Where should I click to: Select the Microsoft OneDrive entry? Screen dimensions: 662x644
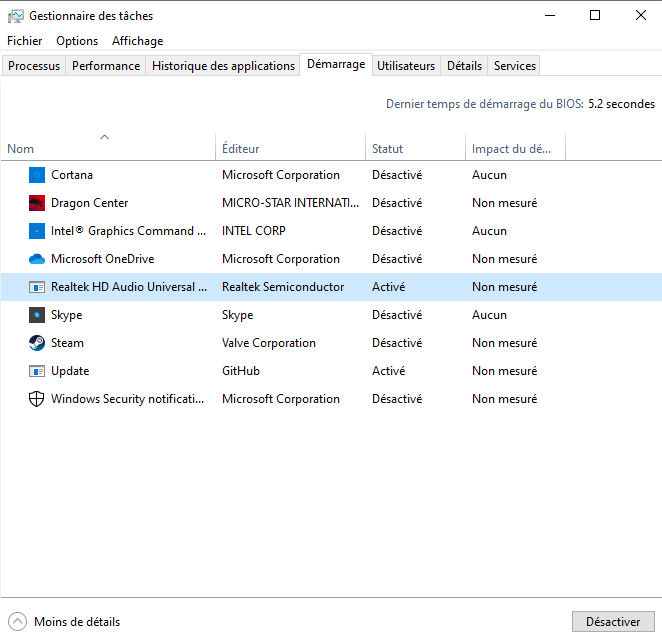coord(103,259)
